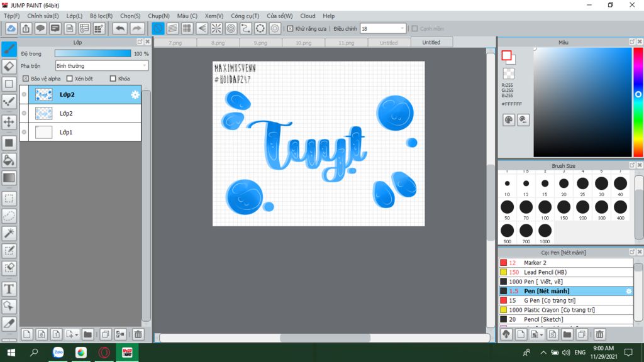Open the Pha trộn blend mode dropdown
The height and width of the screenshot is (362, 644).
(x=102, y=65)
